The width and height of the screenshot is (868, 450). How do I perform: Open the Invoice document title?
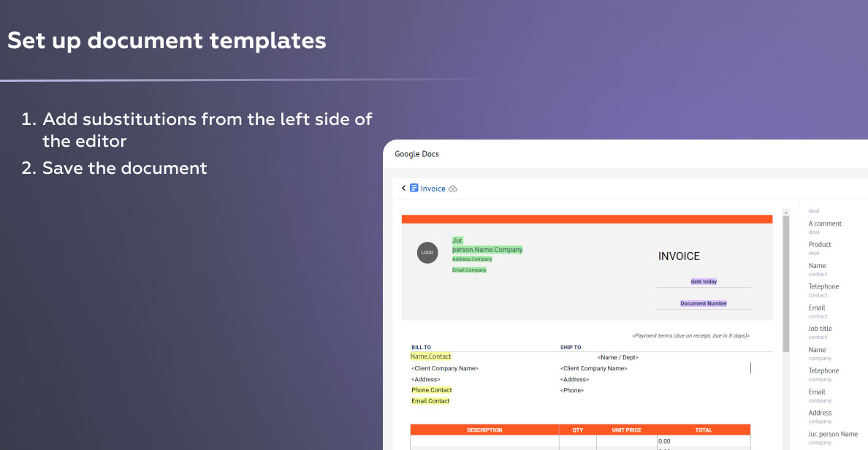(433, 189)
